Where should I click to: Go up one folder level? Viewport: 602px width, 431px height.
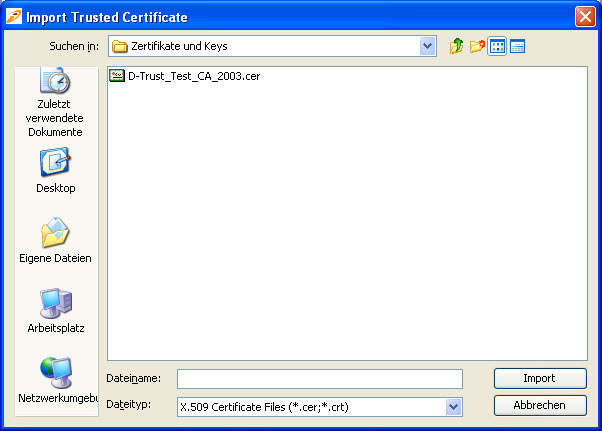(457, 46)
